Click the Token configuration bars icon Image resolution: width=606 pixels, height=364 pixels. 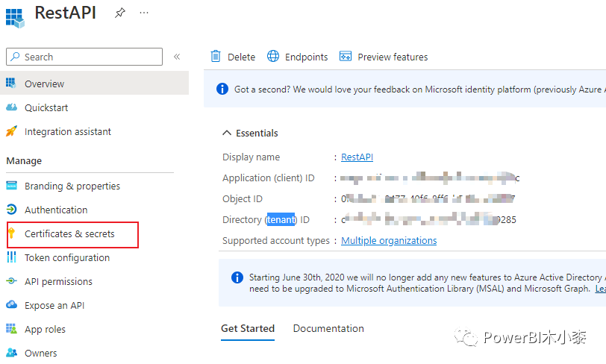click(x=12, y=257)
